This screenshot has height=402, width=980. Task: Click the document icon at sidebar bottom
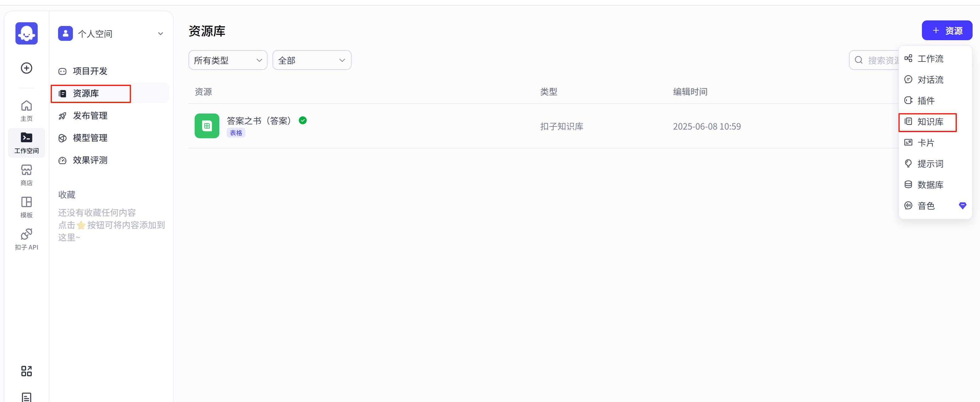click(x=26, y=397)
